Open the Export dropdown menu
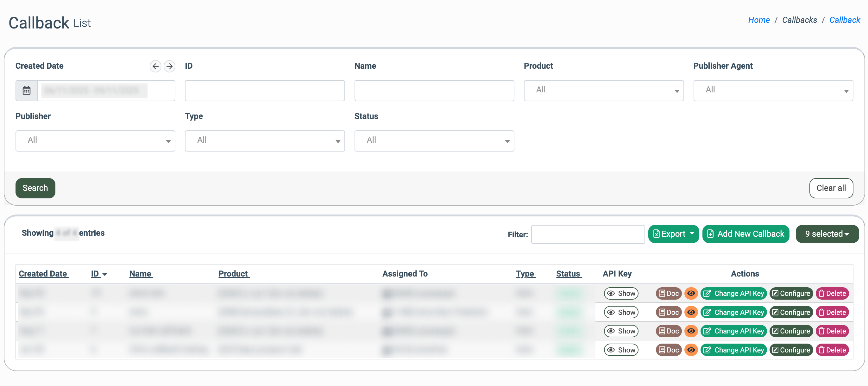Screen dimensions: 868x386 (673, 234)
